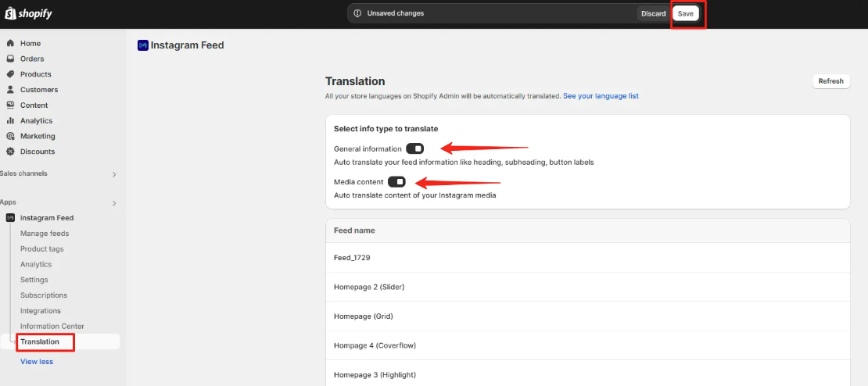
Task: Select the Homepage 2 (Slider) feed row
Action: (x=588, y=287)
